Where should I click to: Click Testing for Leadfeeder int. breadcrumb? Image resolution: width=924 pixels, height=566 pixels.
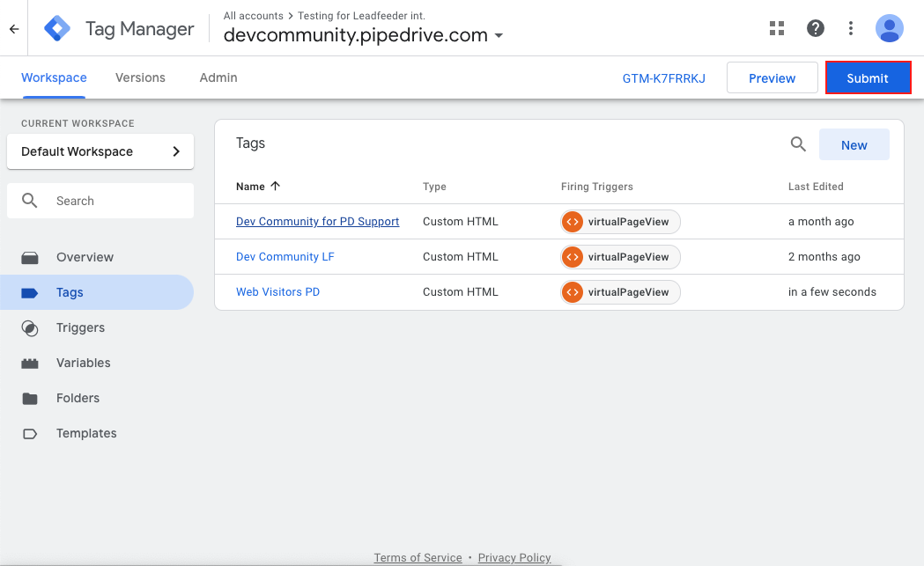[x=361, y=16]
